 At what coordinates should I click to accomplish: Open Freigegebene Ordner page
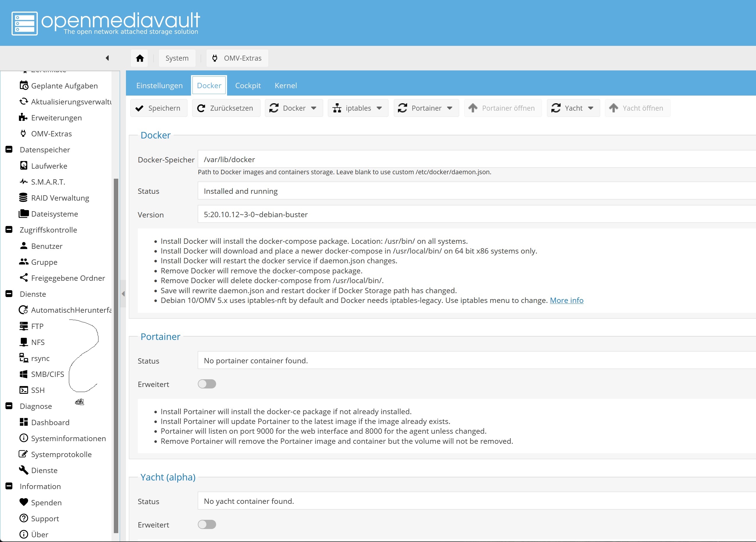(62, 278)
